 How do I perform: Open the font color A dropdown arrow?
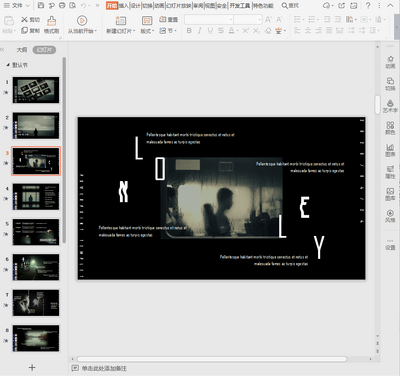[x=237, y=31]
